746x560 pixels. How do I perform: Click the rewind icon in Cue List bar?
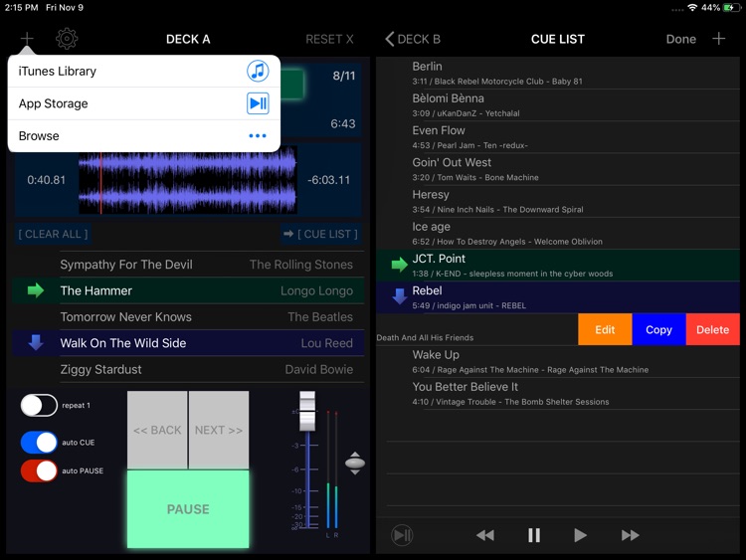click(x=485, y=535)
